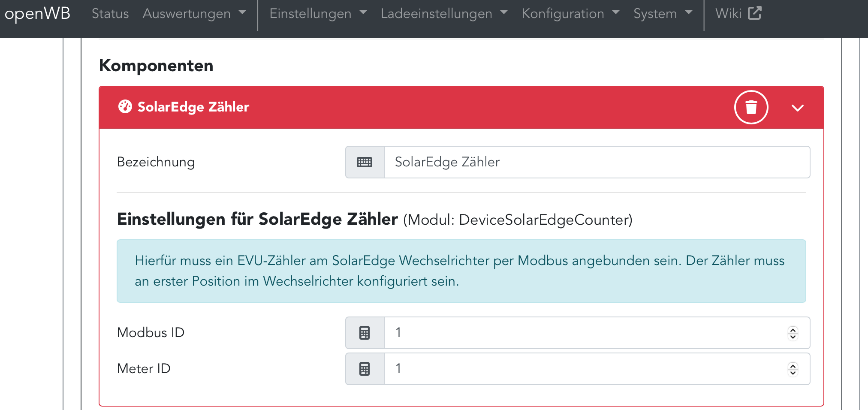Click the Modbus ID spinner arrows
This screenshot has height=410, width=868.
click(793, 333)
